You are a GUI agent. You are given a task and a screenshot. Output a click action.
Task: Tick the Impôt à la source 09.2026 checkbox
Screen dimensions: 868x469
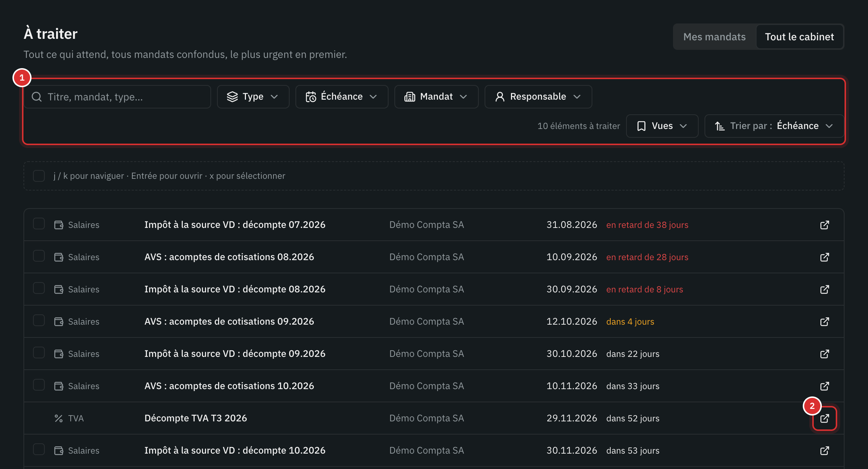coord(39,352)
